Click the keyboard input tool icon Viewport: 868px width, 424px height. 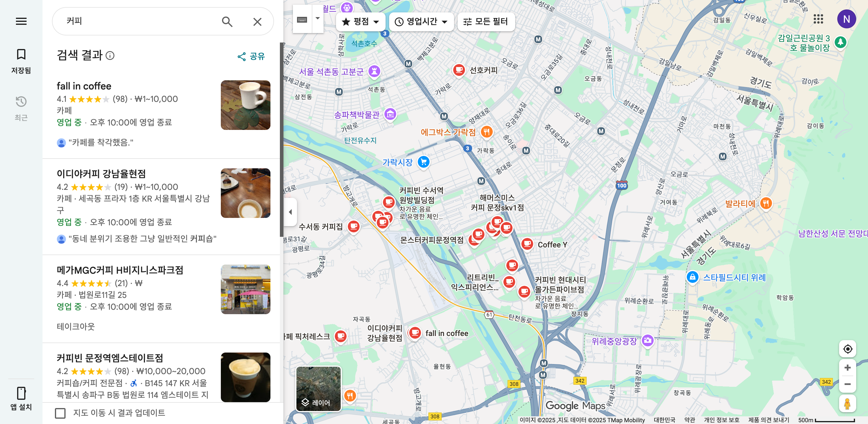click(302, 19)
